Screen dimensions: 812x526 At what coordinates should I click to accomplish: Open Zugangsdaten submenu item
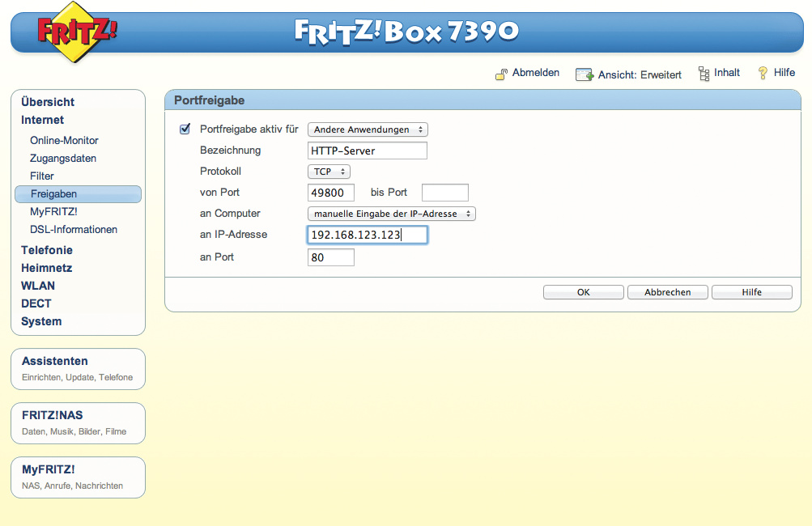(x=63, y=159)
